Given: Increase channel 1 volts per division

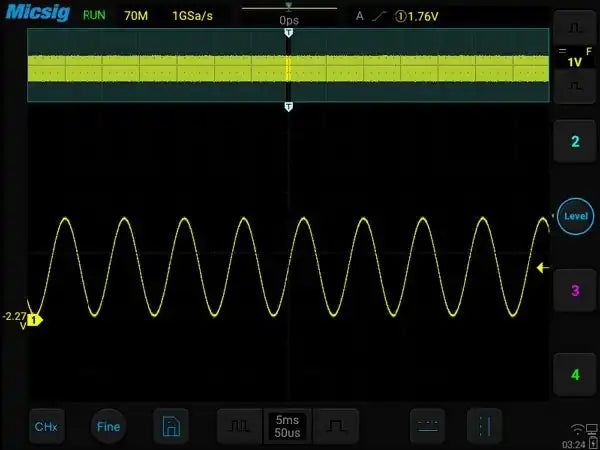Looking at the screenshot, I should (575, 23).
